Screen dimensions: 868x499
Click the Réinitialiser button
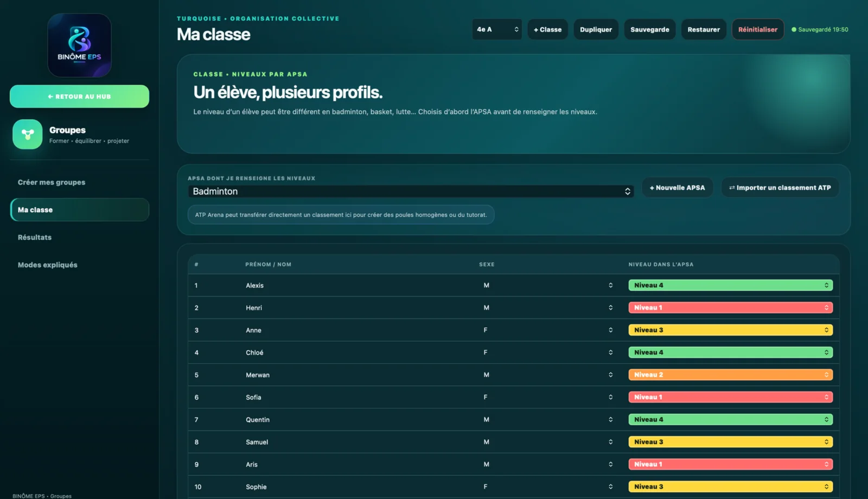(757, 29)
